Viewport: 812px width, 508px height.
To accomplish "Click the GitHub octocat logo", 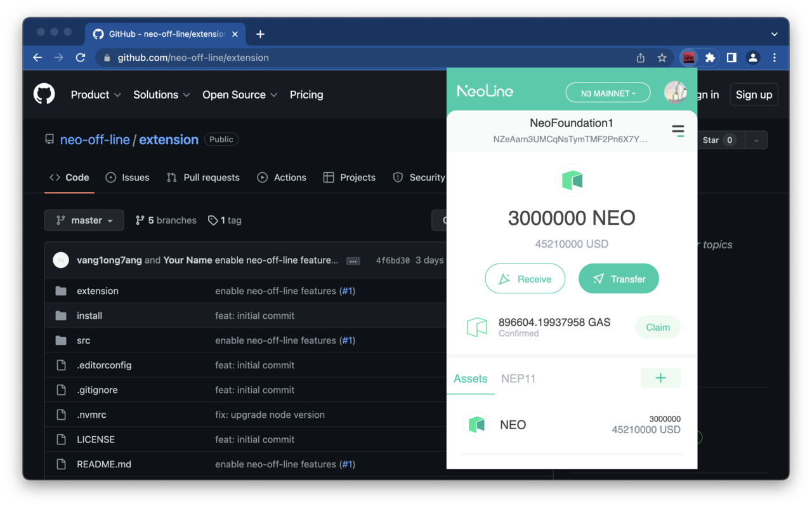I will point(44,94).
